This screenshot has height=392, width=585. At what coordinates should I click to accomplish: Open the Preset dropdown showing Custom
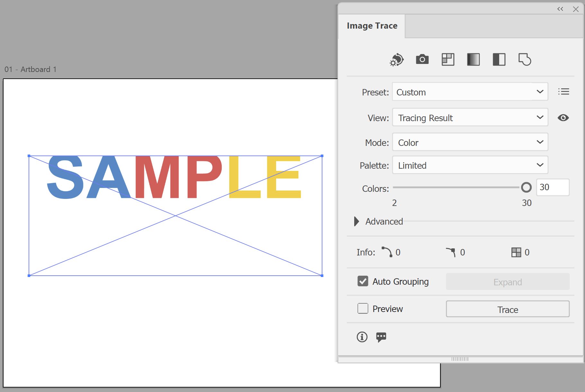pyautogui.click(x=470, y=92)
